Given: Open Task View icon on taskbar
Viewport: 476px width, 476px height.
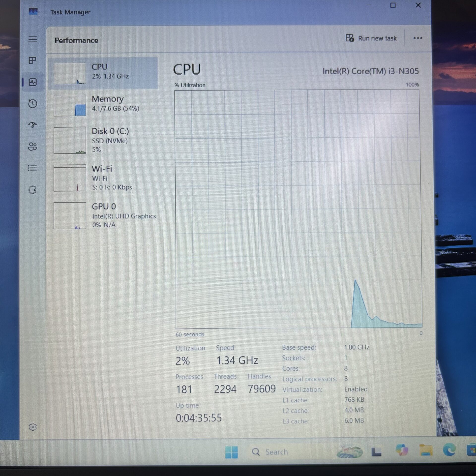Looking at the screenshot, I should click(376, 452).
